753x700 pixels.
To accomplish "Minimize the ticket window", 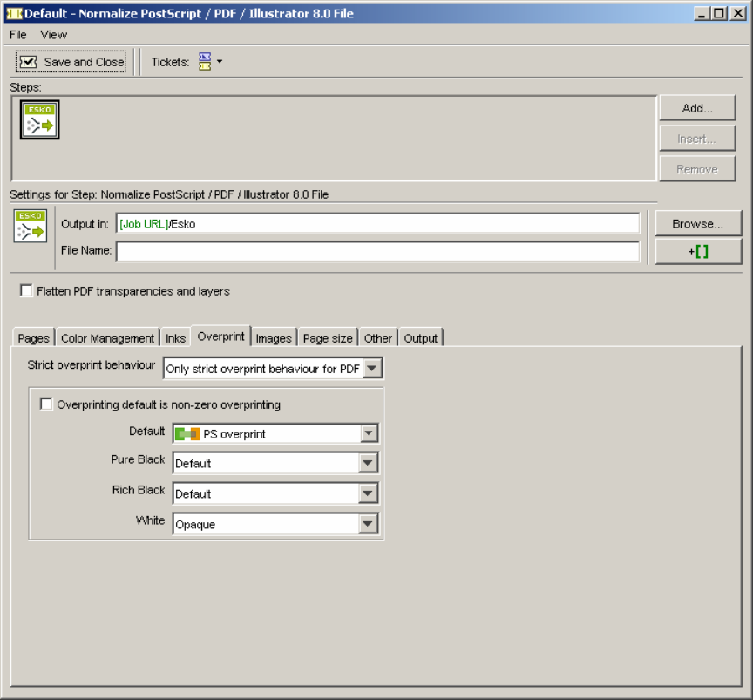I will point(702,13).
